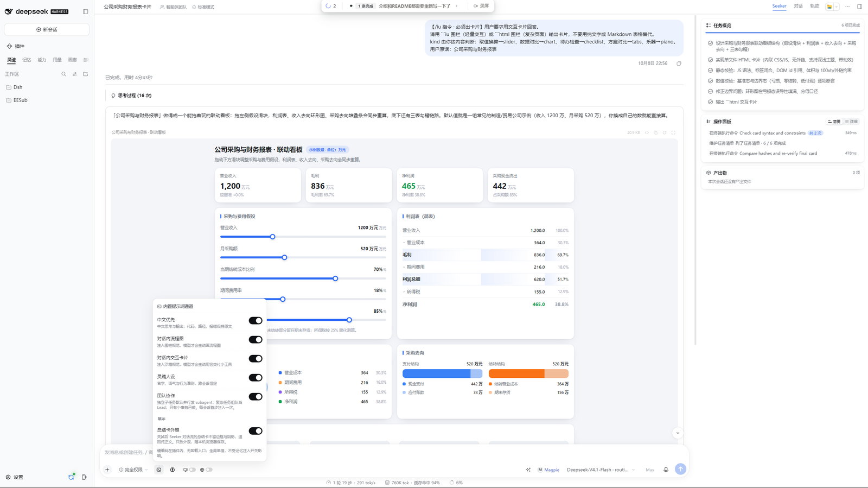Image resolution: width=868 pixels, height=488 pixels.
Task: Switch to the 记忆 tab
Action: coord(27,60)
